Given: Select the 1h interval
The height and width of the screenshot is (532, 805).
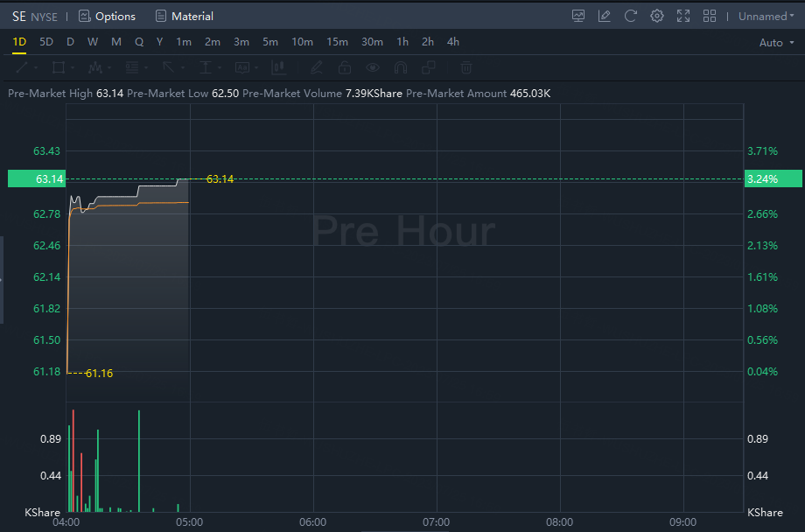Looking at the screenshot, I should [402, 42].
